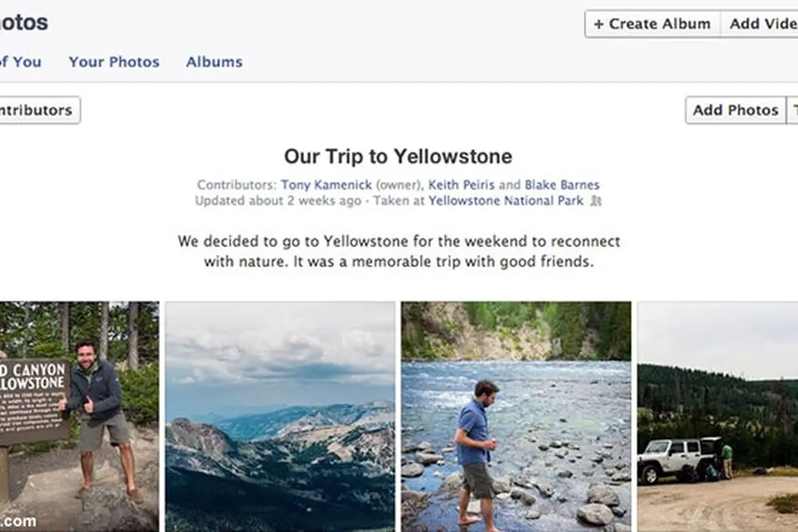
Task: Open the Yellowstone National Park location link
Action: pos(506,201)
